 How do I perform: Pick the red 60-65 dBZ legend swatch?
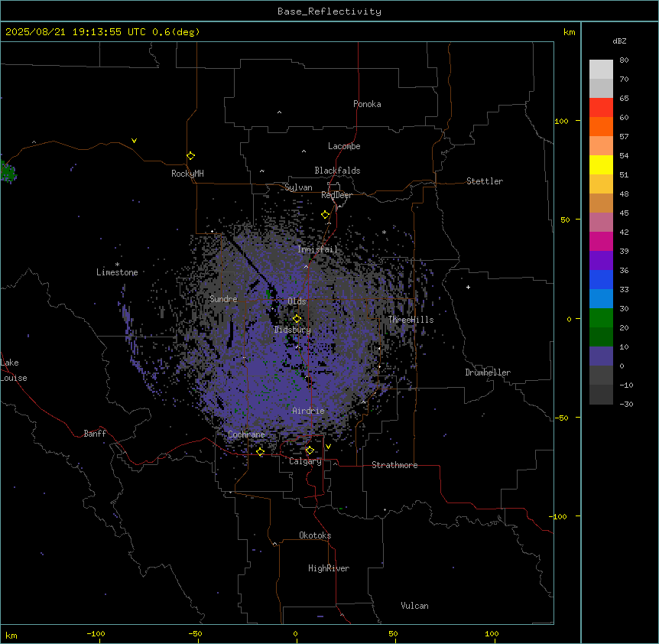[x=601, y=107]
